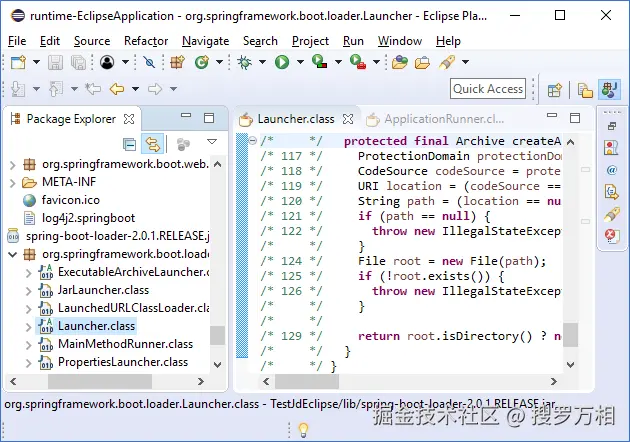Expand the META-INF folder

12,183
